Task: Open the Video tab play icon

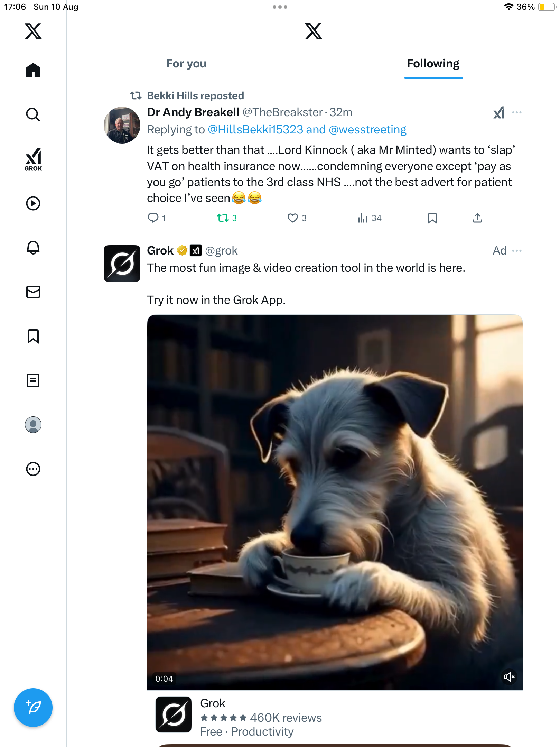Action: pyautogui.click(x=33, y=203)
